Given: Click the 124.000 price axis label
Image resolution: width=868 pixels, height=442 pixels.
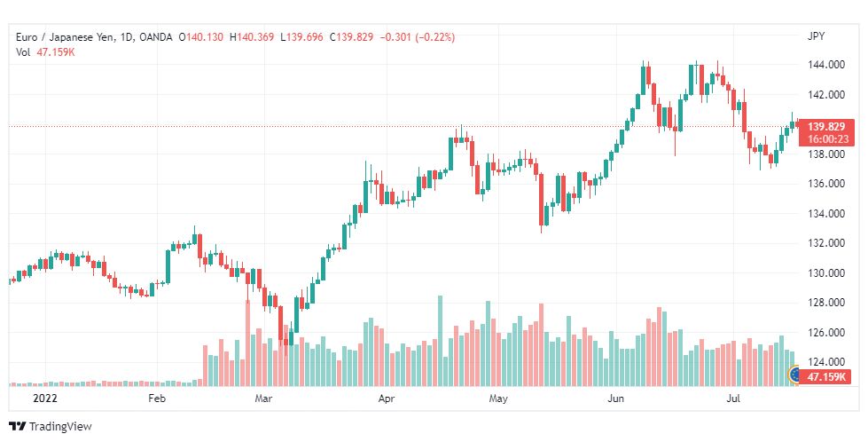Looking at the screenshot, I should pos(826,362).
